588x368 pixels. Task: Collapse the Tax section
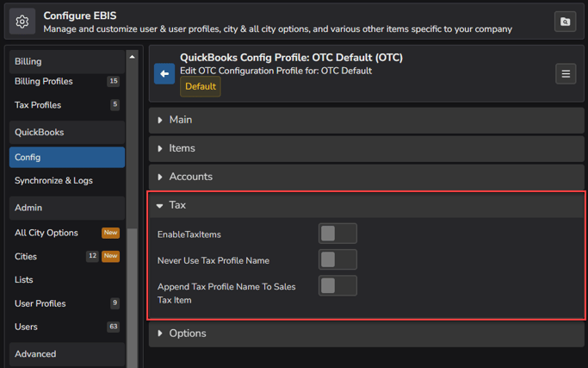(x=177, y=205)
